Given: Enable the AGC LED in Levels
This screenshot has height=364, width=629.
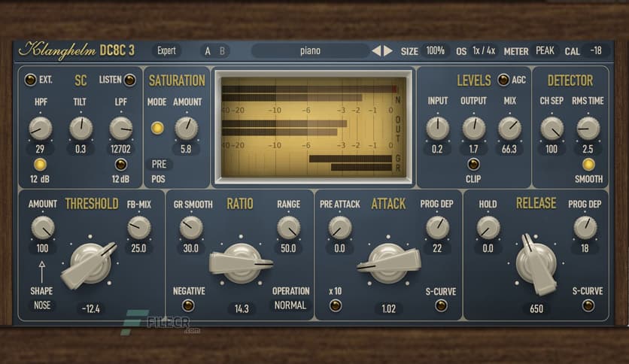Looking at the screenshot, I should point(503,80).
